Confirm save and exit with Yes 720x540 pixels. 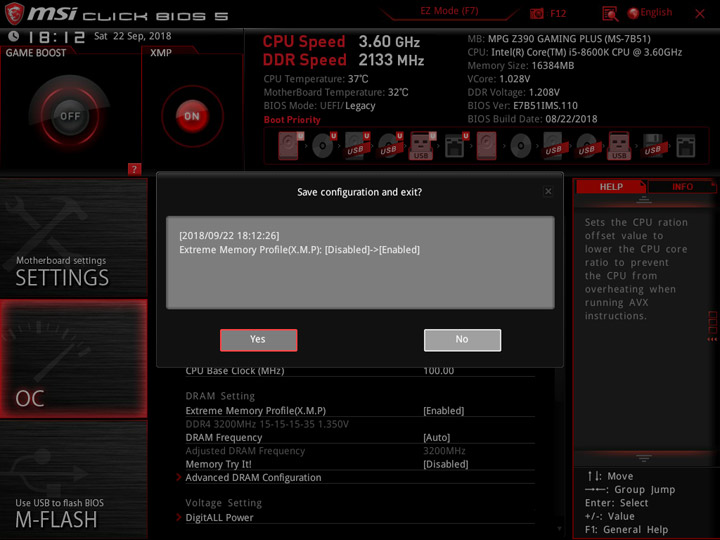pos(259,340)
